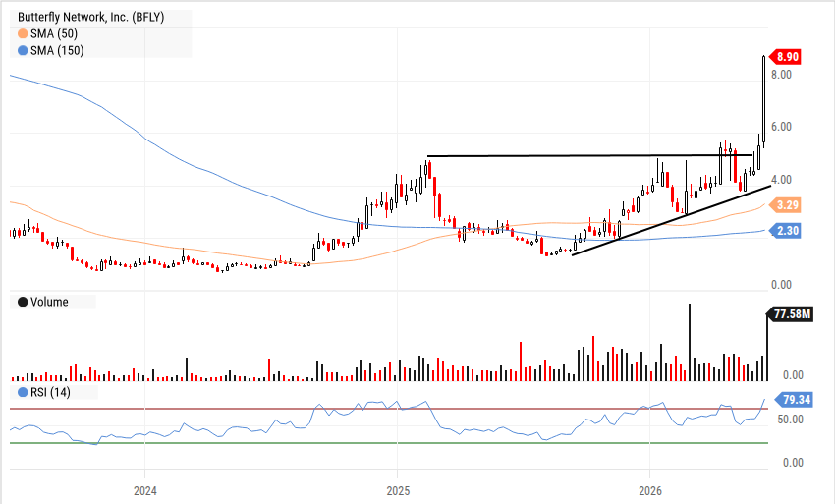Toggle the SMA (50) legend entry

(47, 33)
